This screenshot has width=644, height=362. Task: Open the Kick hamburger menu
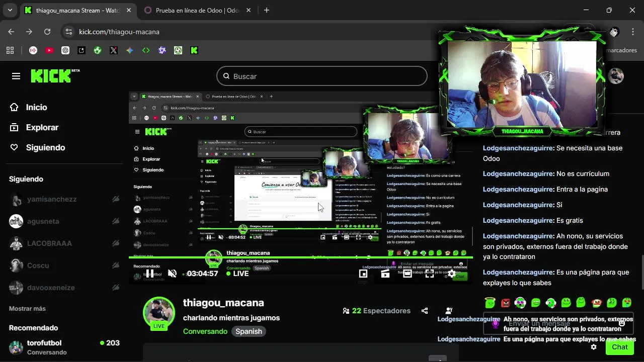(x=16, y=76)
